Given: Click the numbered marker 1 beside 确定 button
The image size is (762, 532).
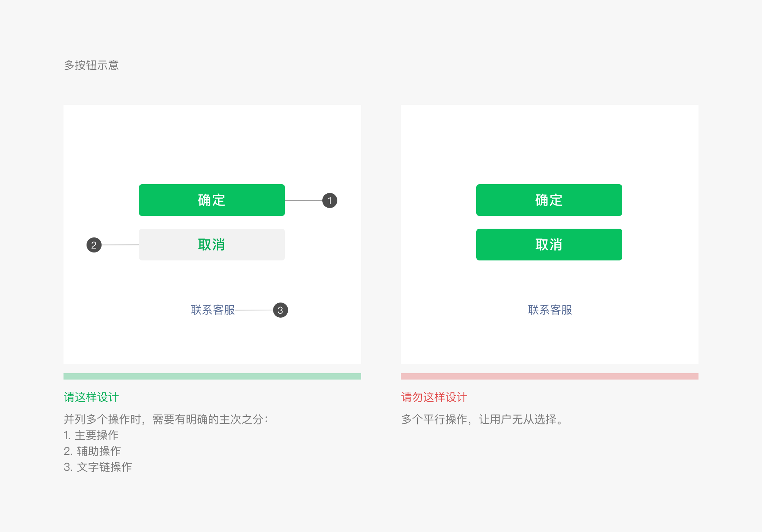Looking at the screenshot, I should coord(330,200).
